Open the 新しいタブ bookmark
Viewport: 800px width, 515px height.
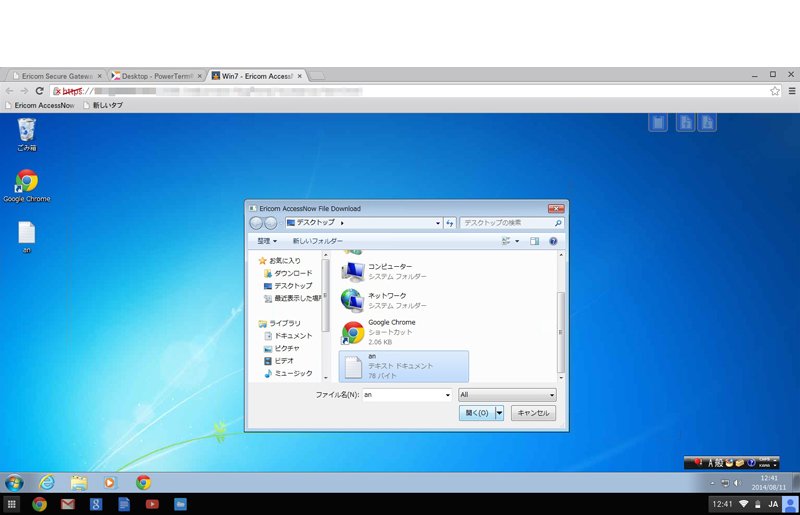[103, 105]
